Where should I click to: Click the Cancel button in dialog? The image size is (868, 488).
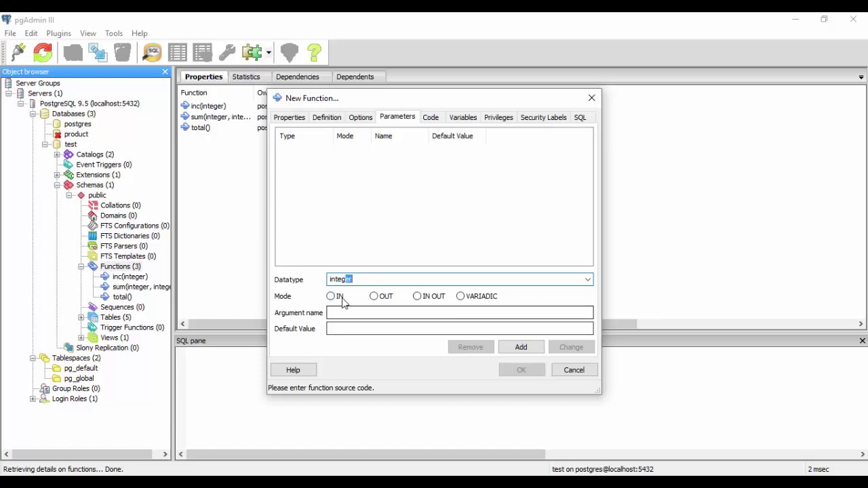[574, 370]
